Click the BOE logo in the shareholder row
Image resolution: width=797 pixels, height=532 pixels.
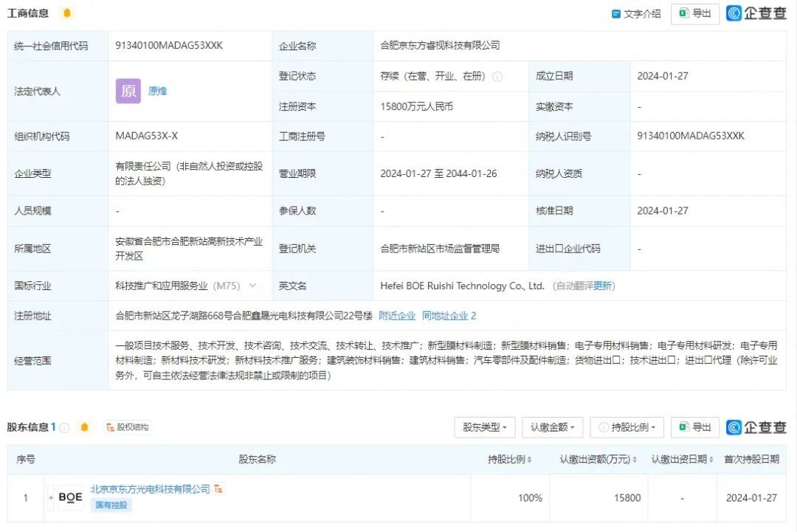click(x=71, y=497)
